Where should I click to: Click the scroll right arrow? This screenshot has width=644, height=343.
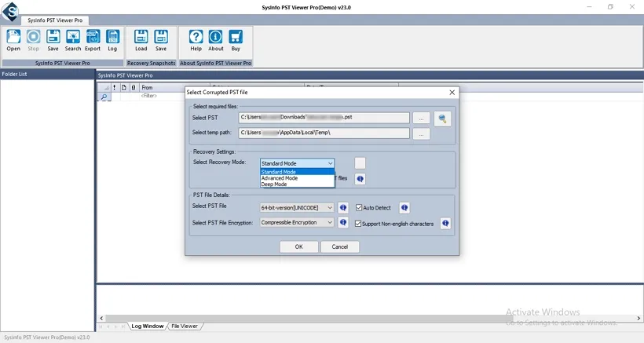coord(639,318)
